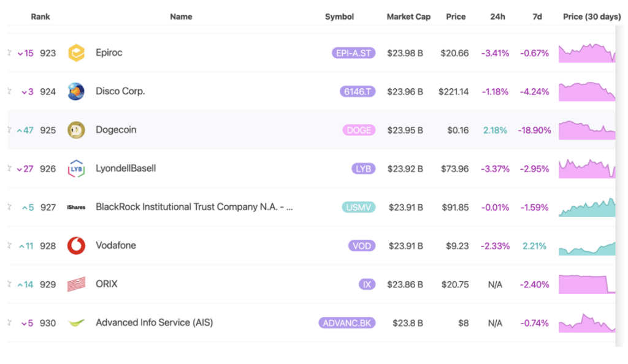Open the Disco Corp. logo icon
628x364 pixels.
76,91
